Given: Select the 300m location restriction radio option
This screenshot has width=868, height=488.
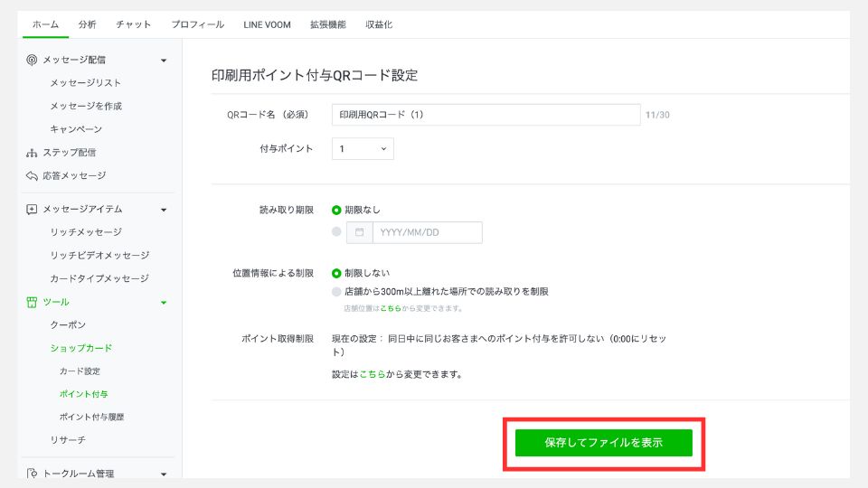Looking at the screenshot, I should [x=336, y=292].
